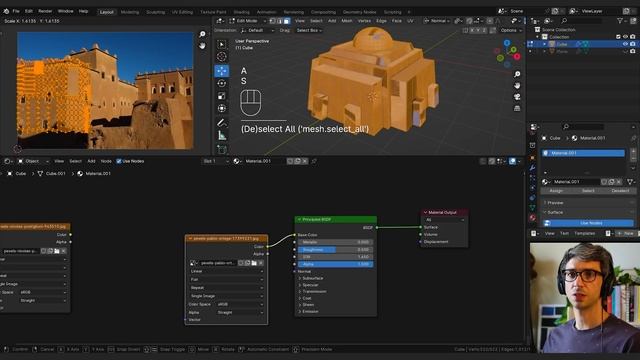640x360 pixels.
Task: Click the blue Z axis on navigation gizmo
Action: tap(507, 43)
